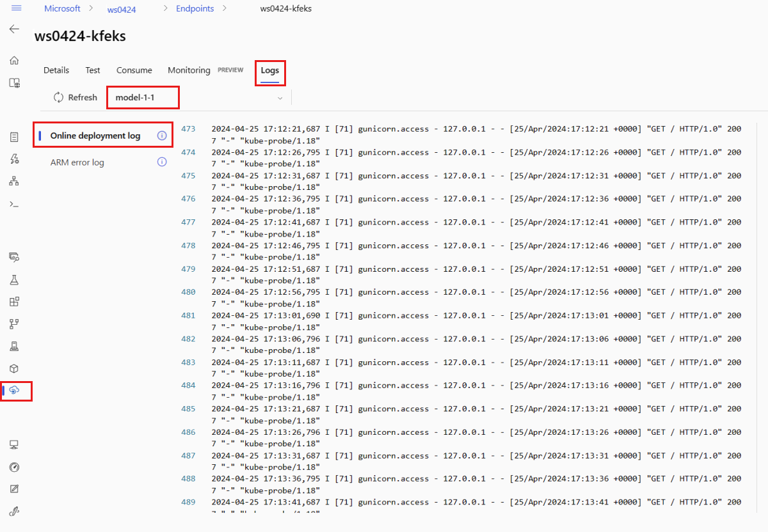Viewport: 768px width, 532px height.
Task: Open the Models cube icon
Action: pyautogui.click(x=14, y=368)
